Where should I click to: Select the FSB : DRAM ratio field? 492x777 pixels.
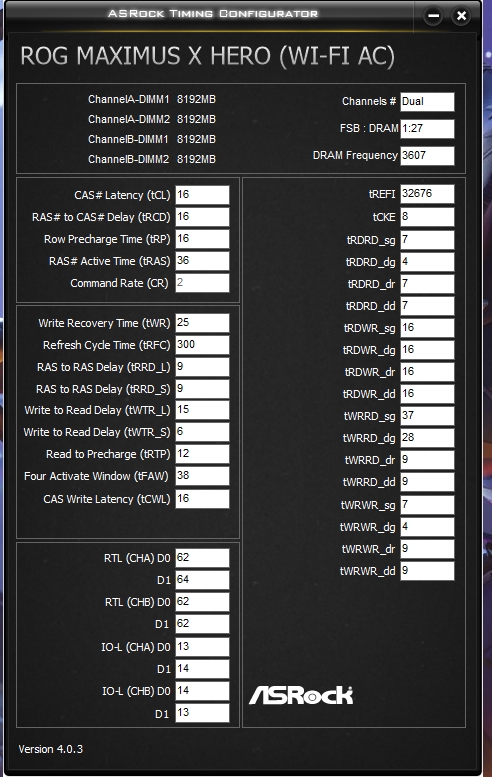(427, 129)
